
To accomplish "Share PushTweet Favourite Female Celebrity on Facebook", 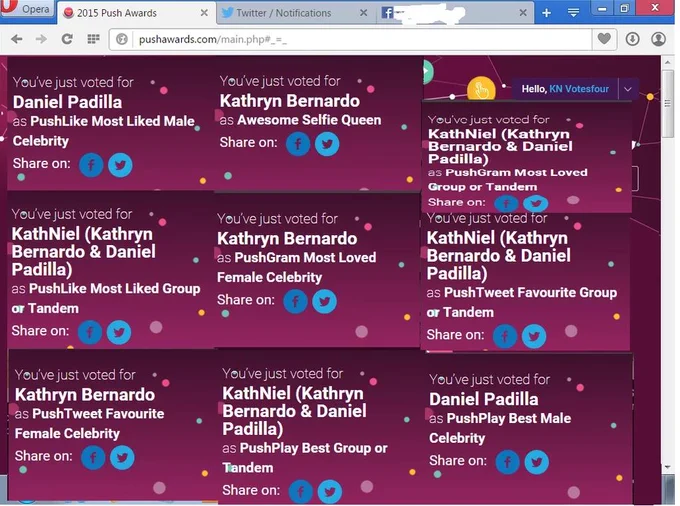I will pyautogui.click(x=93, y=457).
